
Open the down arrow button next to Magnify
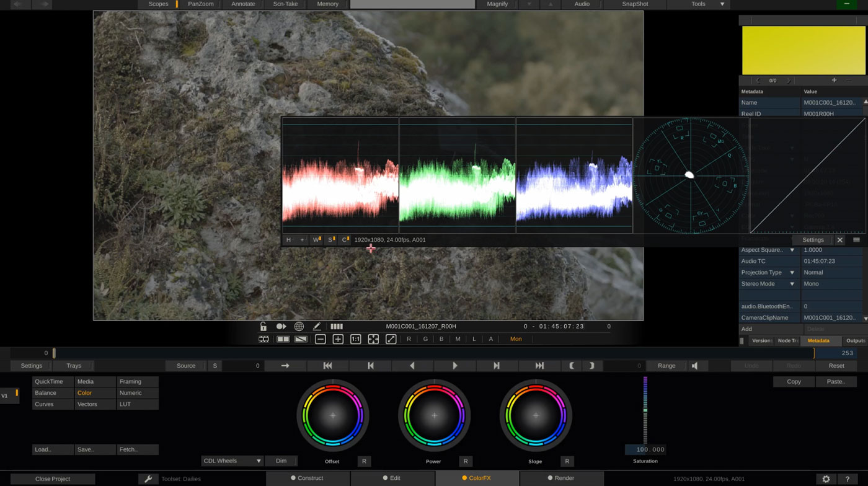(529, 4)
